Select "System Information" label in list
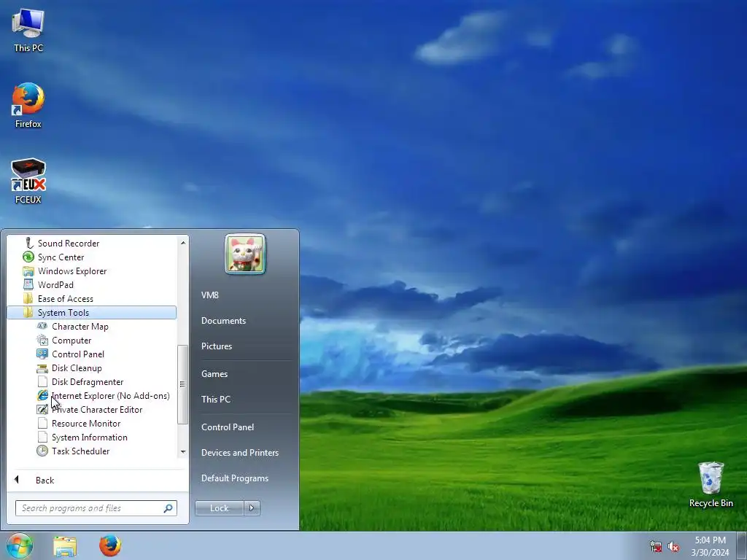747x560 pixels. point(90,437)
